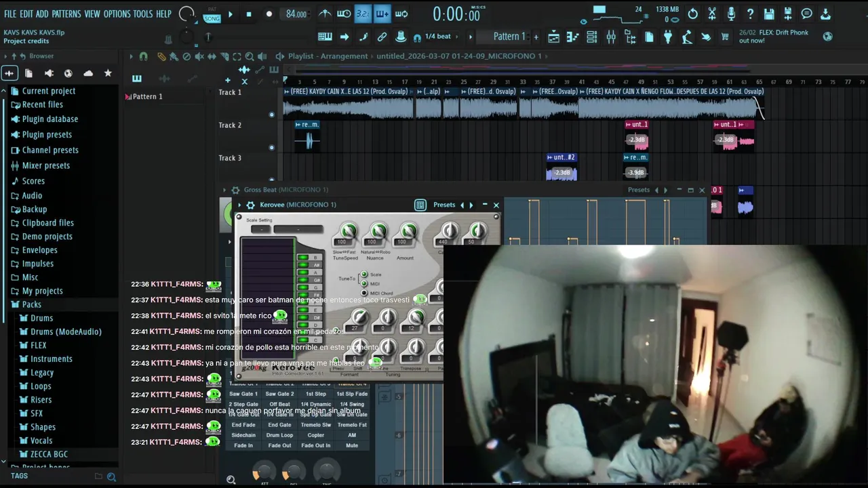Toggle loop recording icon

(x=401, y=14)
